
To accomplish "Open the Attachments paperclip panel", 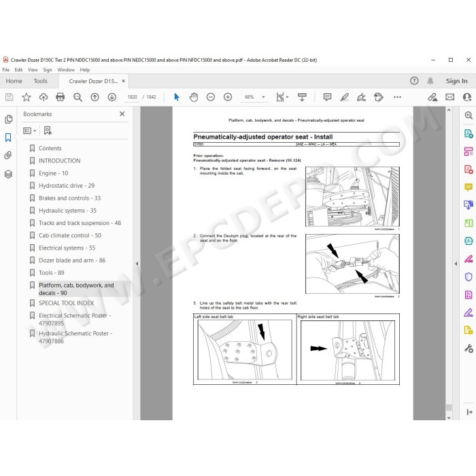I will (8, 156).
